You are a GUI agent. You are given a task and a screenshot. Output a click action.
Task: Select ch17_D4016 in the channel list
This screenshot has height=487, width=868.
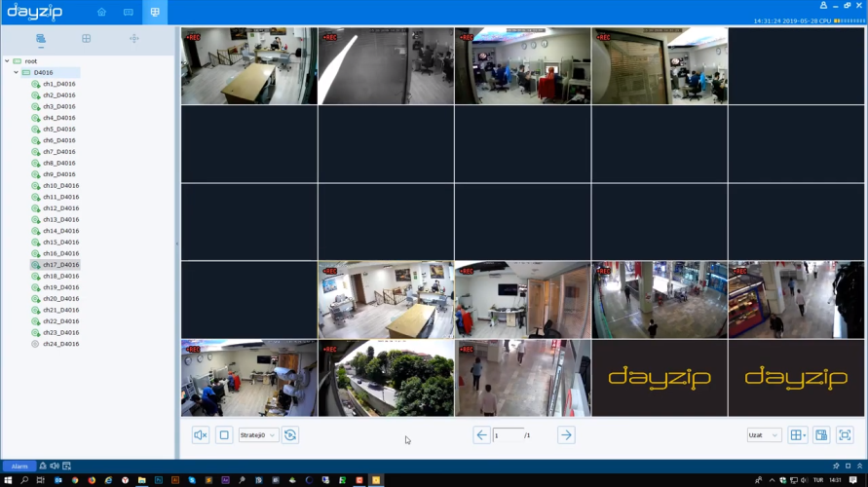60,265
